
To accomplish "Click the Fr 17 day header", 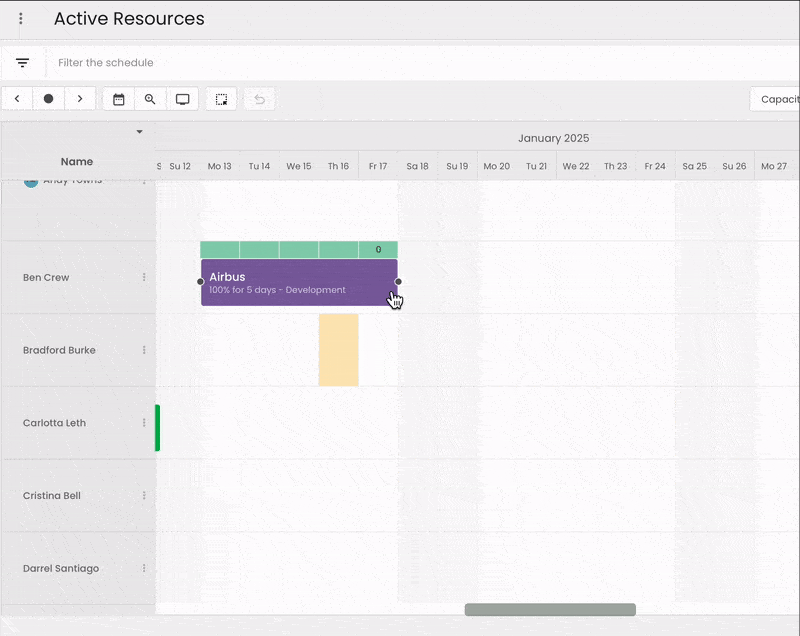I will tap(378, 166).
